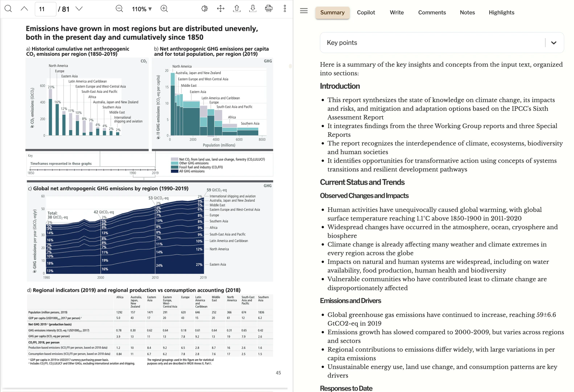The height and width of the screenshot is (392, 574).
Task: Zoom in on the document
Action: pyautogui.click(x=164, y=9)
